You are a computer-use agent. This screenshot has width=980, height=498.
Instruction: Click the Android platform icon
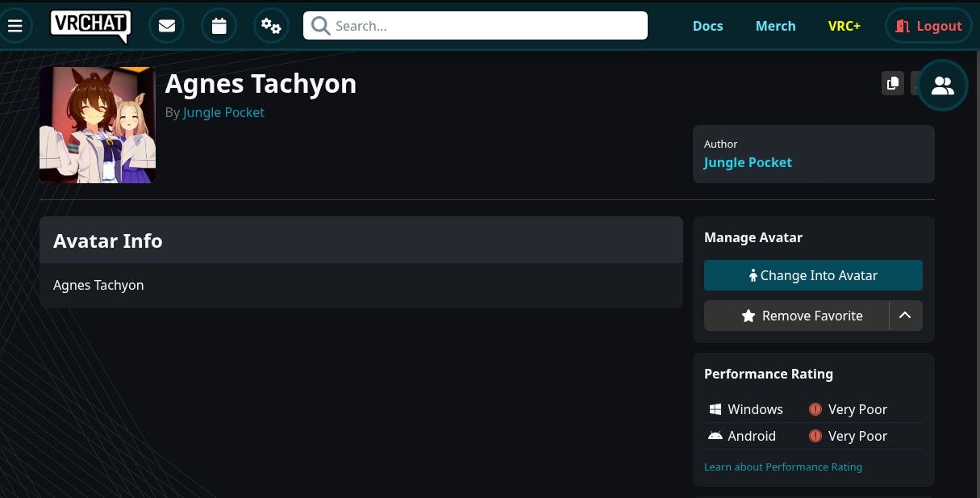(x=715, y=436)
